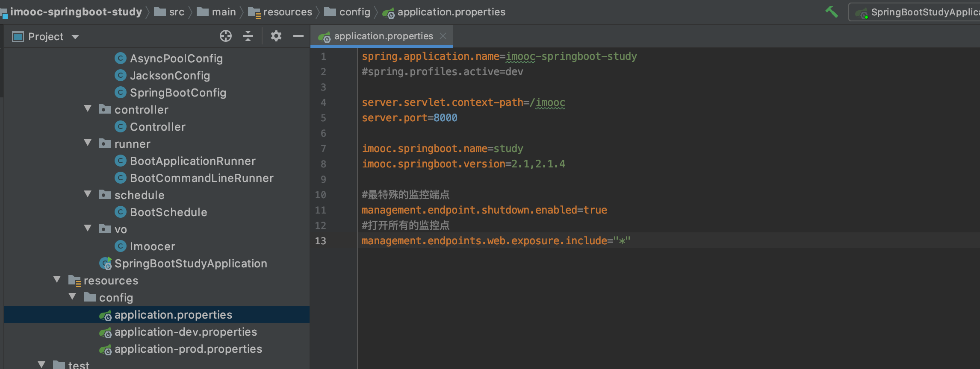
Task: Switch to the application.properties editor tab
Action: 383,36
